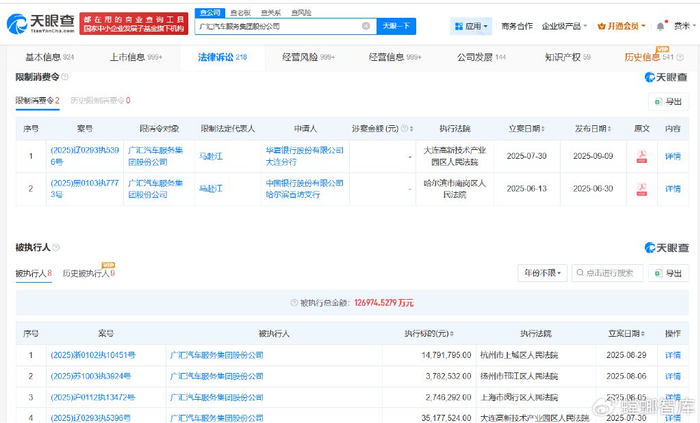Click 限消令对象 company link in row 2
The width and height of the screenshot is (700, 423).
pyautogui.click(x=155, y=189)
